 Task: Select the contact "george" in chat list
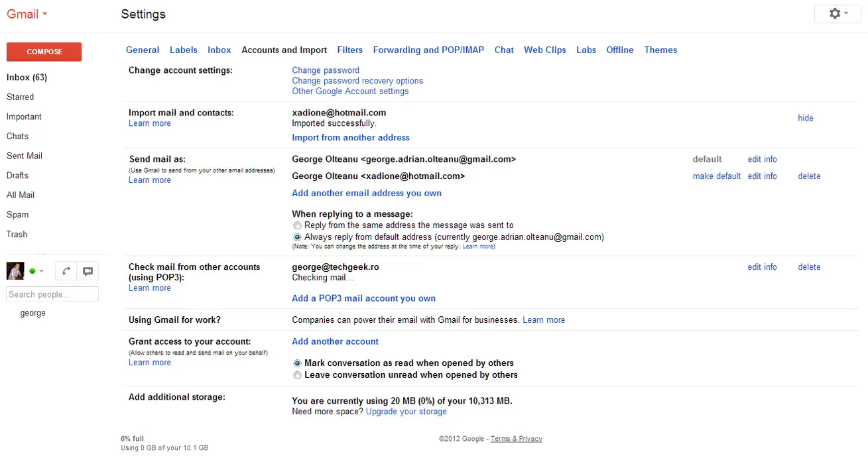click(x=33, y=313)
